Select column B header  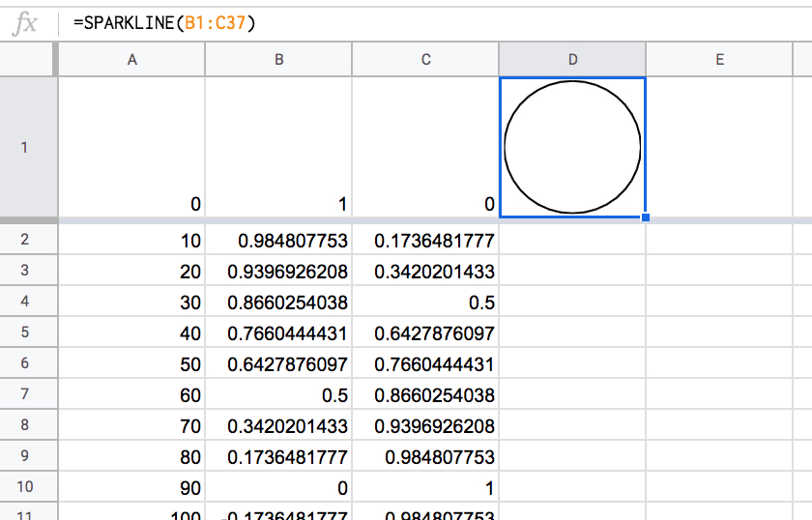pos(278,60)
